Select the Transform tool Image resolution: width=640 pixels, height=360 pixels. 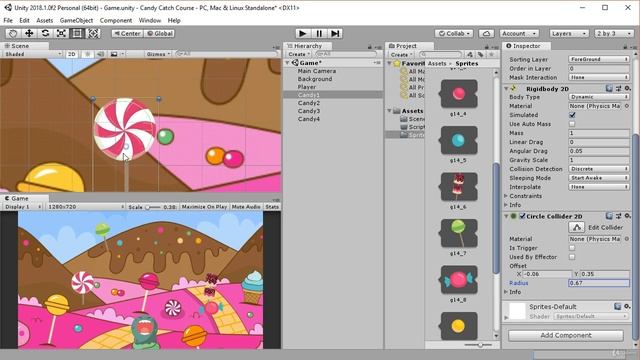click(x=93, y=33)
